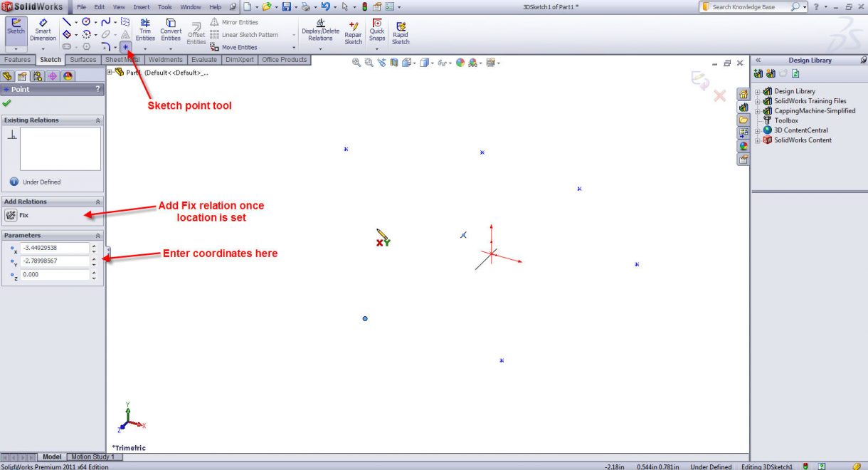The height and width of the screenshot is (470, 868).
Task: Click the Smart Dimension tool
Action: click(43, 29)
